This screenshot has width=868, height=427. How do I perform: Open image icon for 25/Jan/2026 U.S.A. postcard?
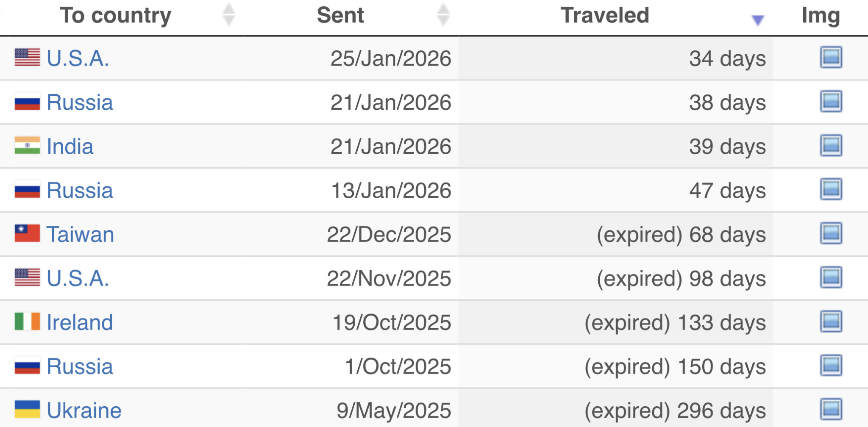pyautogui.click(x=831, y=57)
